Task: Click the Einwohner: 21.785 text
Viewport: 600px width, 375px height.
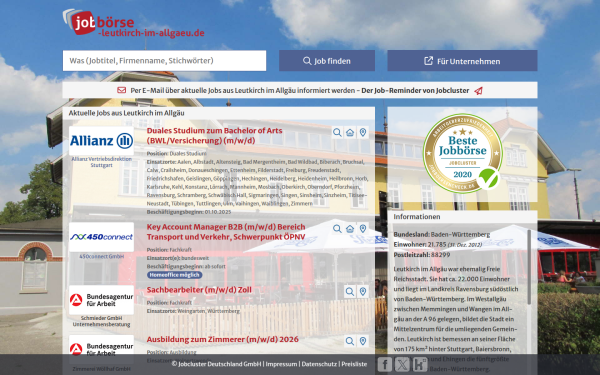Action: click(437, 245)
